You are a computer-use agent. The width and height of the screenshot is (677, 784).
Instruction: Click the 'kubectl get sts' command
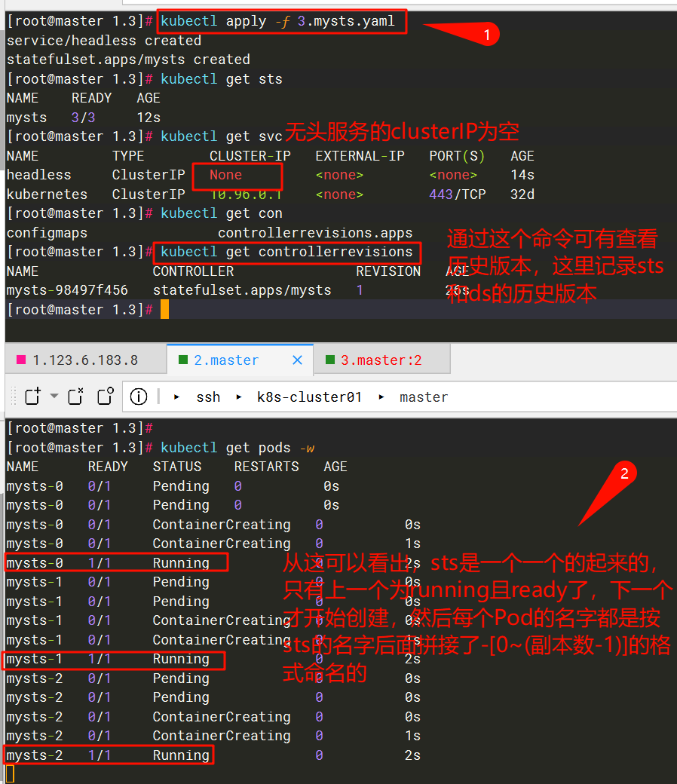(x=222, y=79)
